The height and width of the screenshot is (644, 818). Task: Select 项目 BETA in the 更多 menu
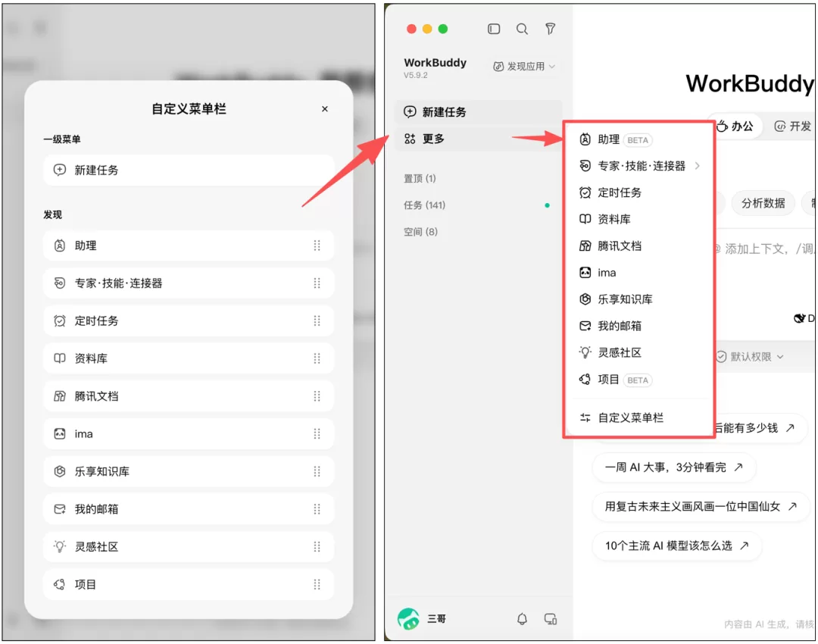tap(639, 380)
